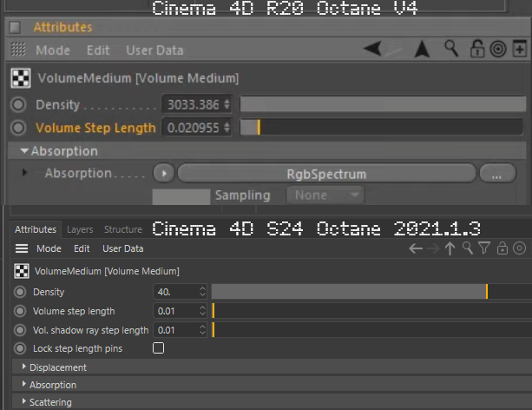Screen dimensions: 532x410
Task: Toggle the animation dot beside S24 Density
Action: (20, 292)
